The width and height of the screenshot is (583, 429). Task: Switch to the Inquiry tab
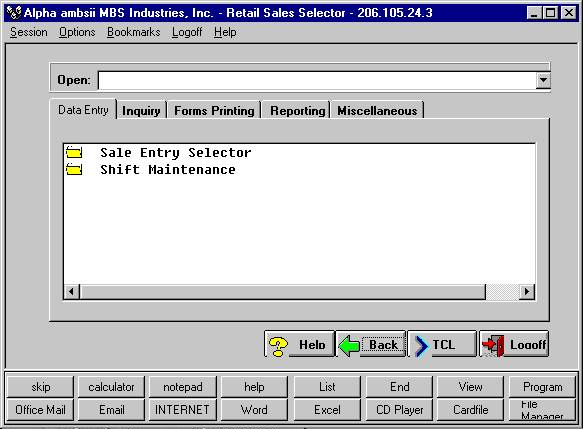[141, 110]
